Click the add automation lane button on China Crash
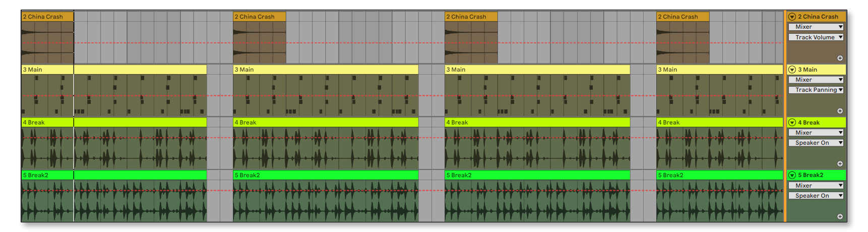 tap(840, 59)
